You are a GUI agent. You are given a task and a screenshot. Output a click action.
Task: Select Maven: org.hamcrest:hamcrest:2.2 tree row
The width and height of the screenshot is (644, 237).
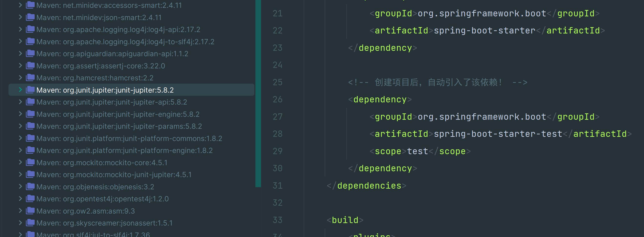(x=131, y=78)
